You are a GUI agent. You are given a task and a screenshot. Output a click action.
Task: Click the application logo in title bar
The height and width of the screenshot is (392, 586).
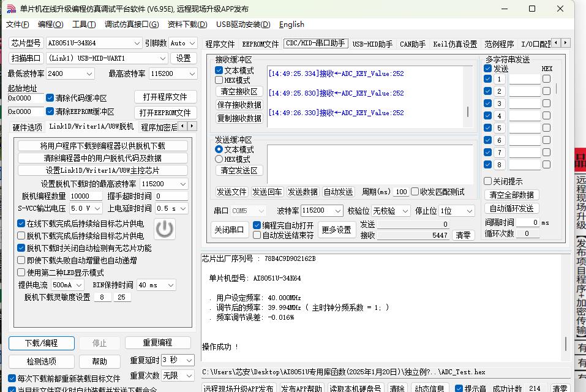tap(10, 9)
